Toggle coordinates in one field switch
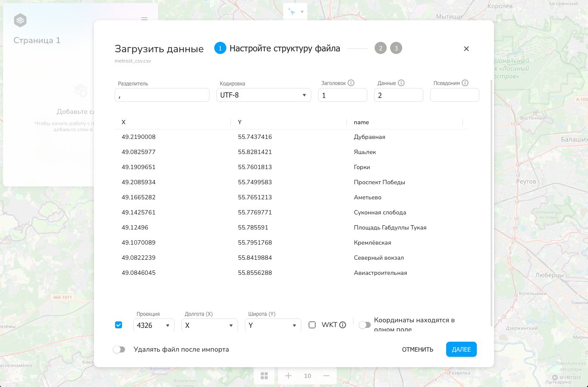 pyautogui.click(x=365, y=325)
